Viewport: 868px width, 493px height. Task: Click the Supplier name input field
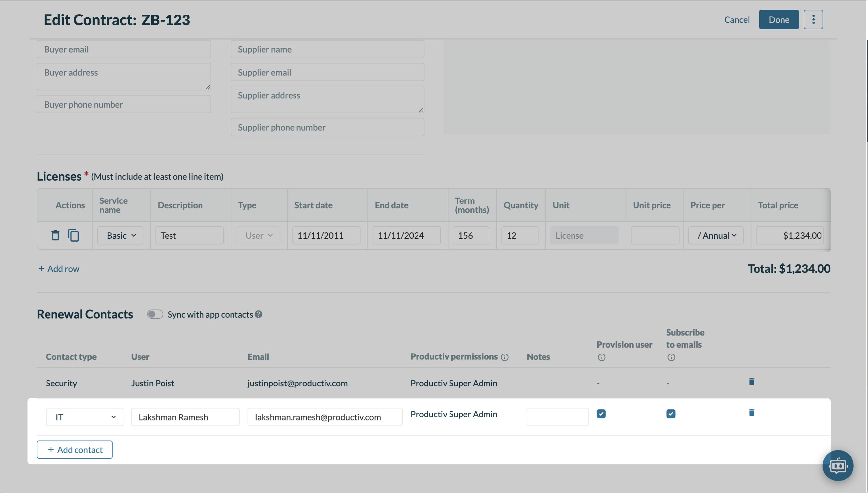327,49
